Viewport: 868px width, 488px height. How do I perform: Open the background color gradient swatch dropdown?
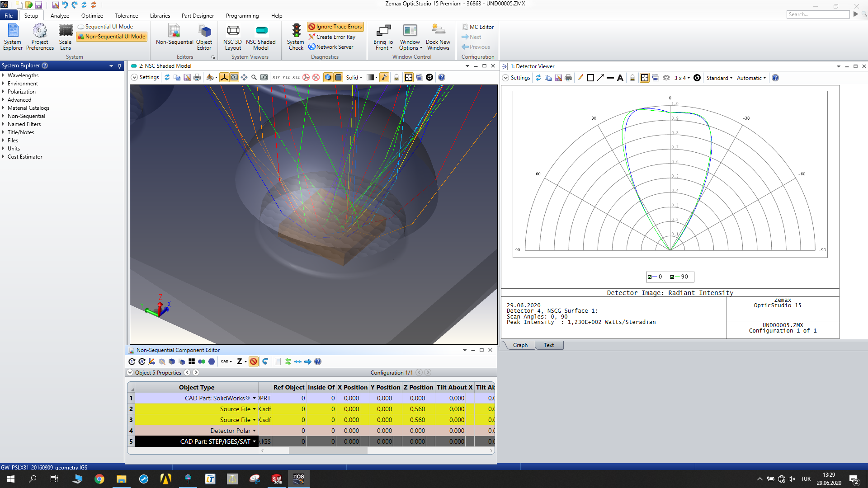click(x=373, y=77)
